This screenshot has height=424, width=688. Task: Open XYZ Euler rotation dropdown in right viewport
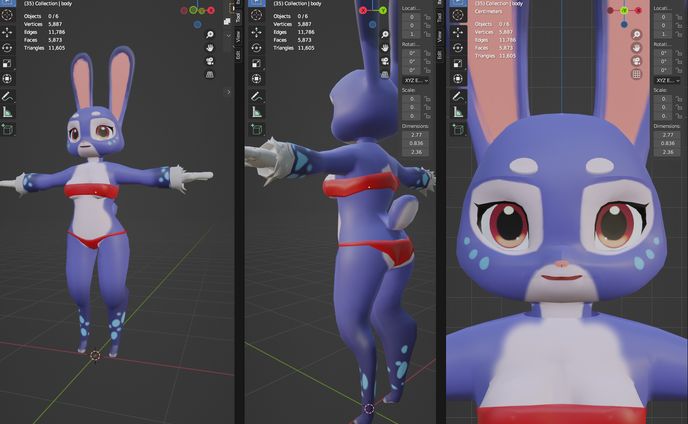pyautogui.click(x=667, y=80)
